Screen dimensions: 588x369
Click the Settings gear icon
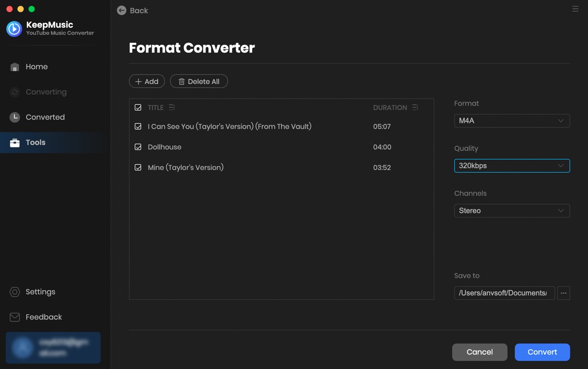pos(15,292)
